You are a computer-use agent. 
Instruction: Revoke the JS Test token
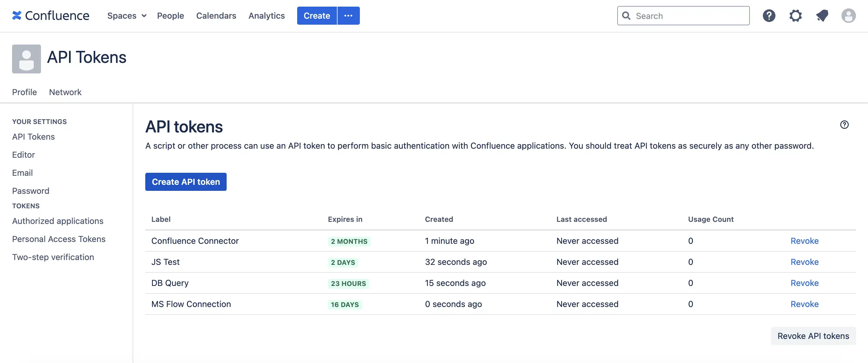click(804, 262)
